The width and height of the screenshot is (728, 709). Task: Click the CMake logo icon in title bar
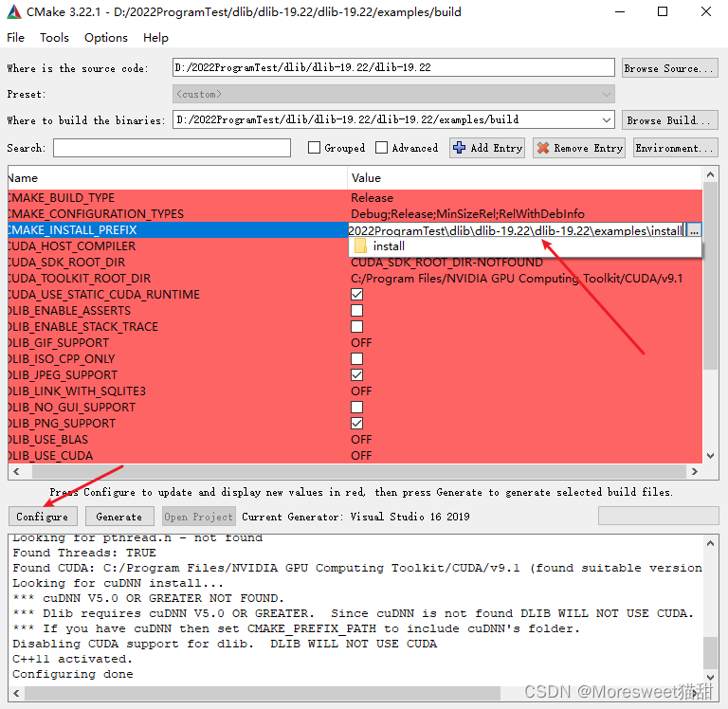(x=14, y=11)
